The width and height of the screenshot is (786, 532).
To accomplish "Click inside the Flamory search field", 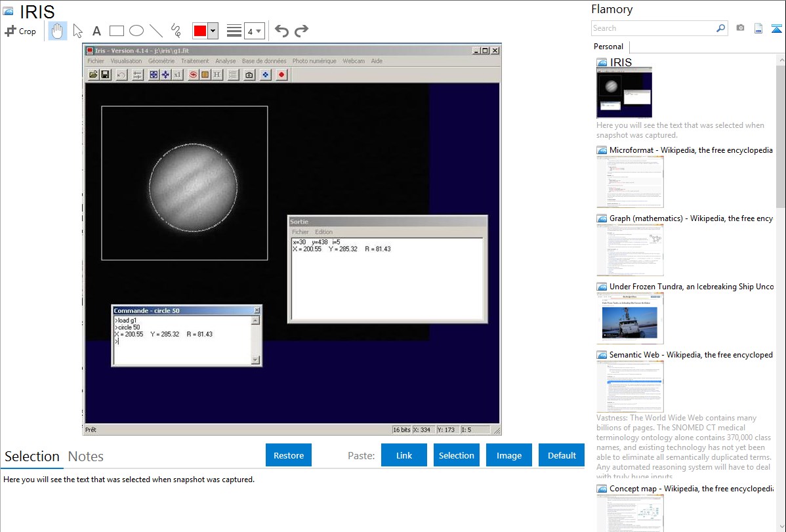I will click(652, 28).
